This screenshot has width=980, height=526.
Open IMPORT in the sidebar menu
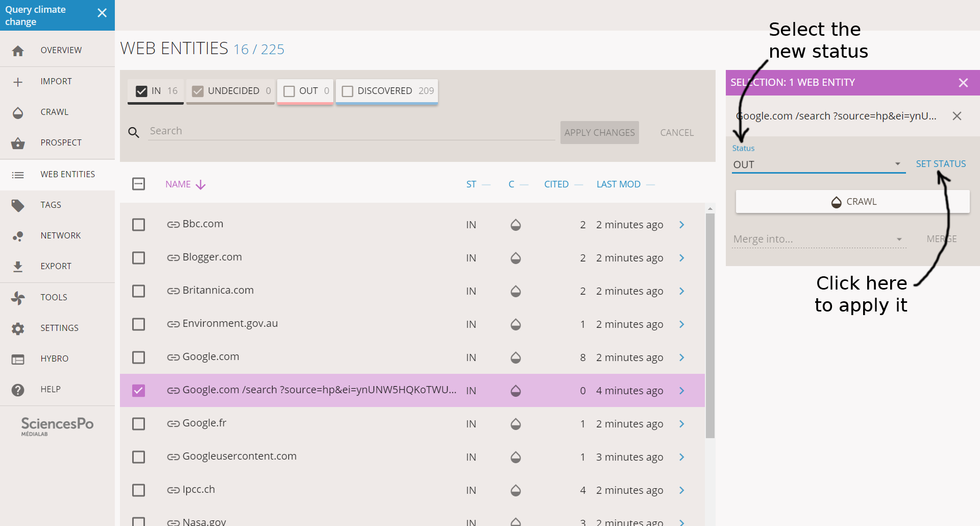pos(57,82)
